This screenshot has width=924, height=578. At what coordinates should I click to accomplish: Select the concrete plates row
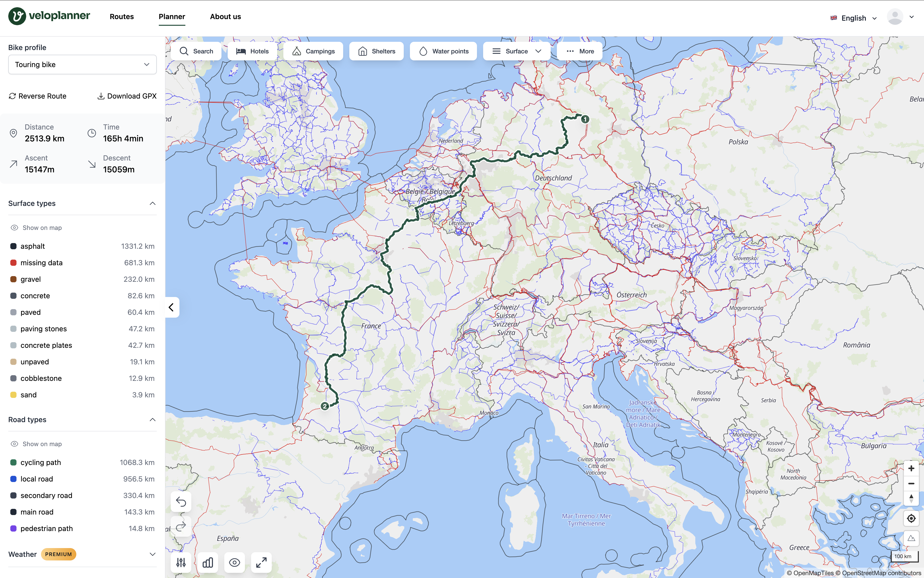point(82,345)
